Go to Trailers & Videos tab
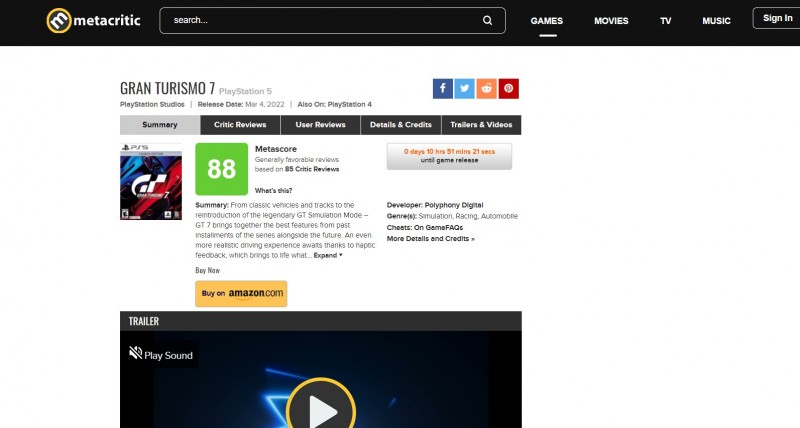 pyautogui.click(x=481, y=125)
